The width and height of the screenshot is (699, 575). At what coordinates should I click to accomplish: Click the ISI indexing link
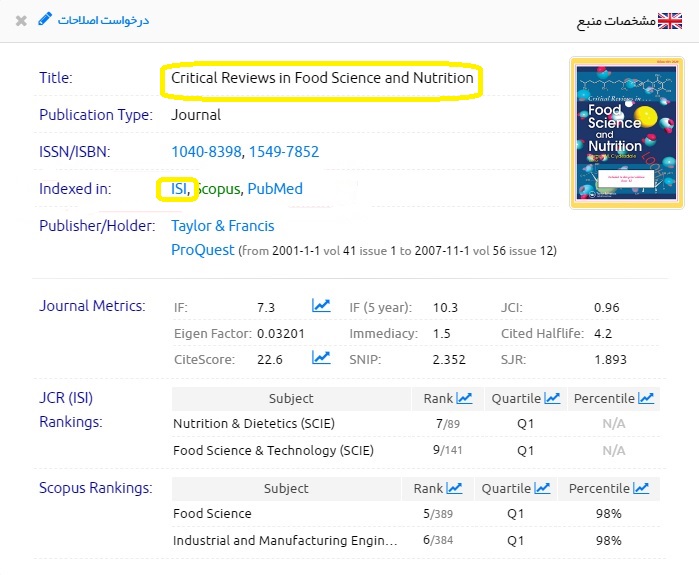pos(178,188)
